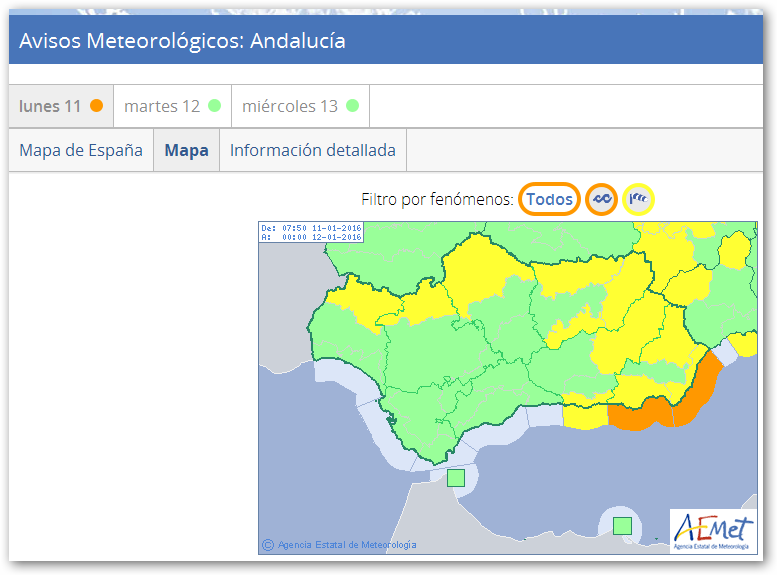Select the Mapa tab

[x=186, y=150]
